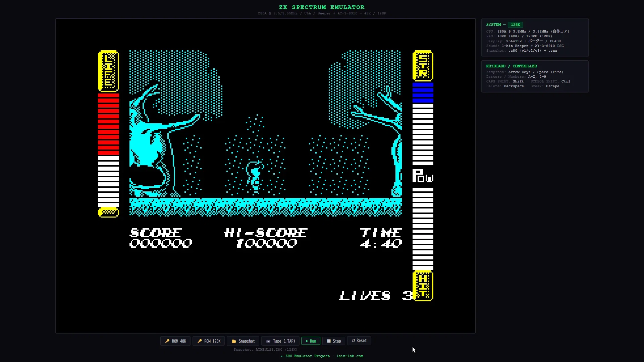Viewport: 644px width, 362px height.
Task: Select the RAM 48KB / 128KB line
Action: click(x=519, y=36)
